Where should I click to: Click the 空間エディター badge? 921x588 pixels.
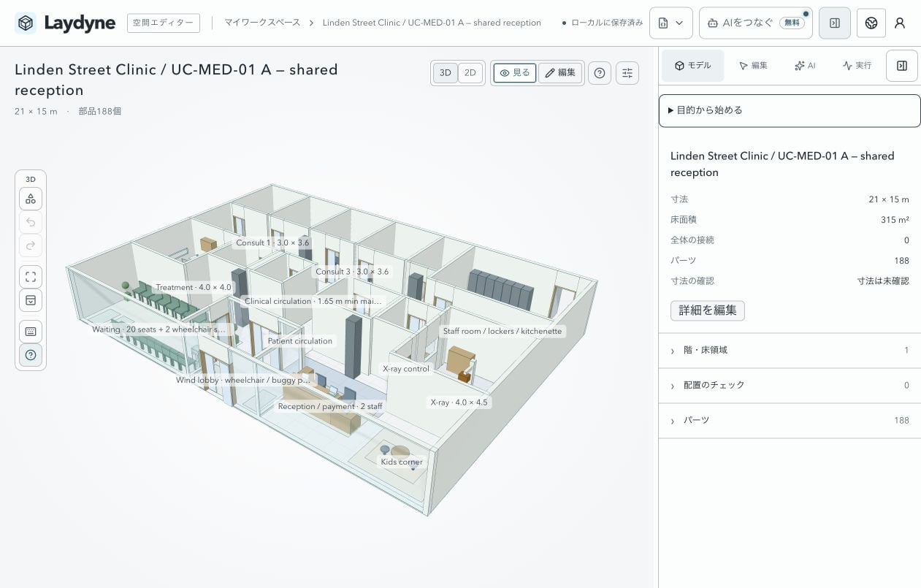click(x=164, y=23)
